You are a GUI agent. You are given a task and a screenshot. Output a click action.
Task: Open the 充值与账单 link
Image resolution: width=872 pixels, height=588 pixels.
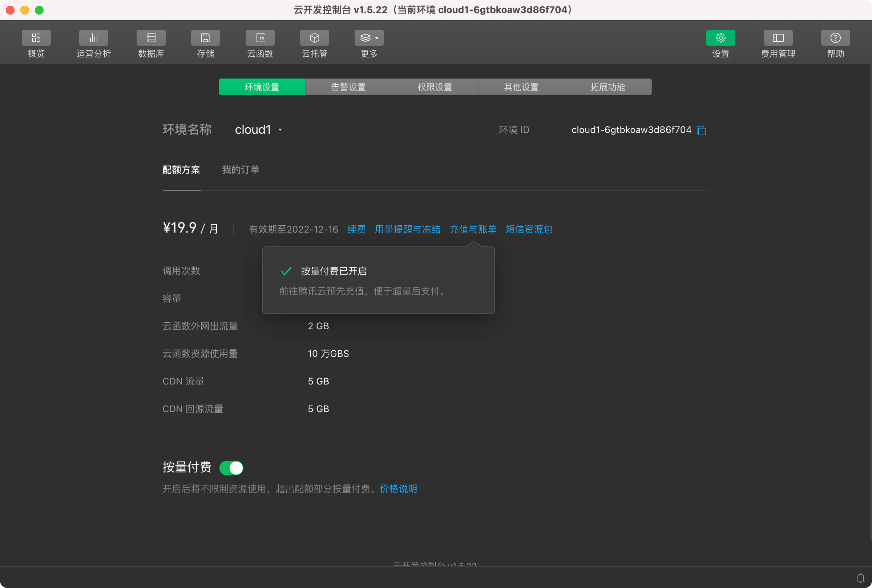click(473, 229)
